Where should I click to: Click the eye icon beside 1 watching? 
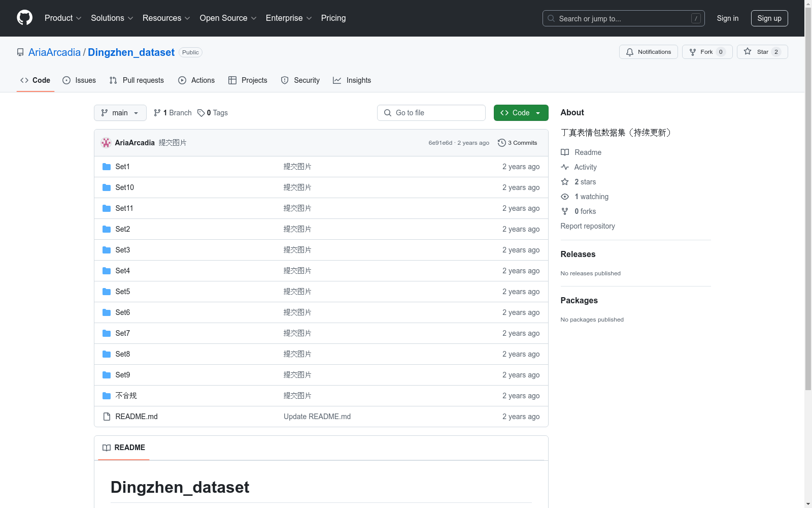565,197
